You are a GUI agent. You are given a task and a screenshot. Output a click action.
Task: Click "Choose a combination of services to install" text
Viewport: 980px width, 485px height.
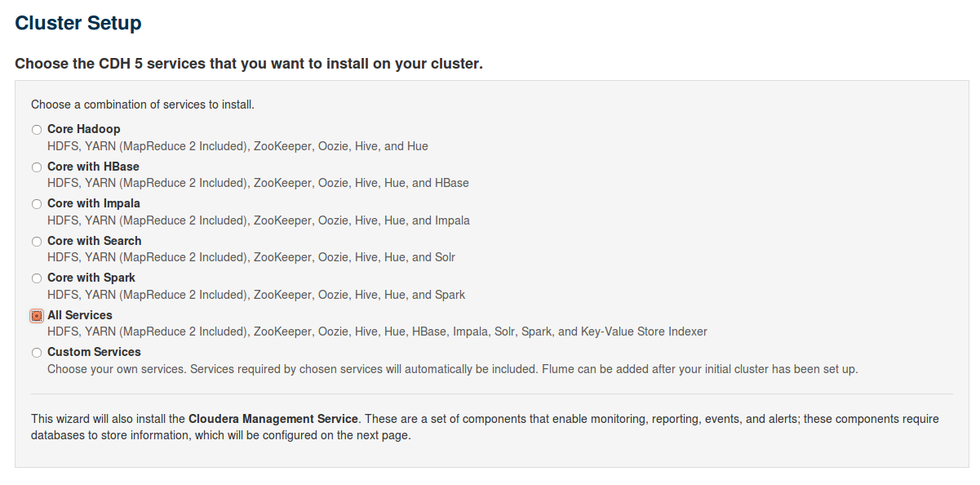pyautogui.click(x=142, y=105)
